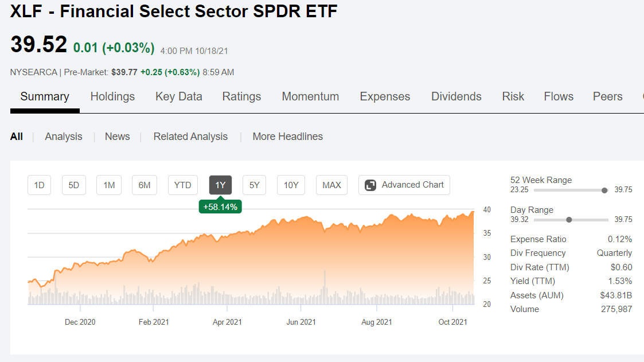
Task: Click the Oct 2021 axis label
Action: [452, 322]
